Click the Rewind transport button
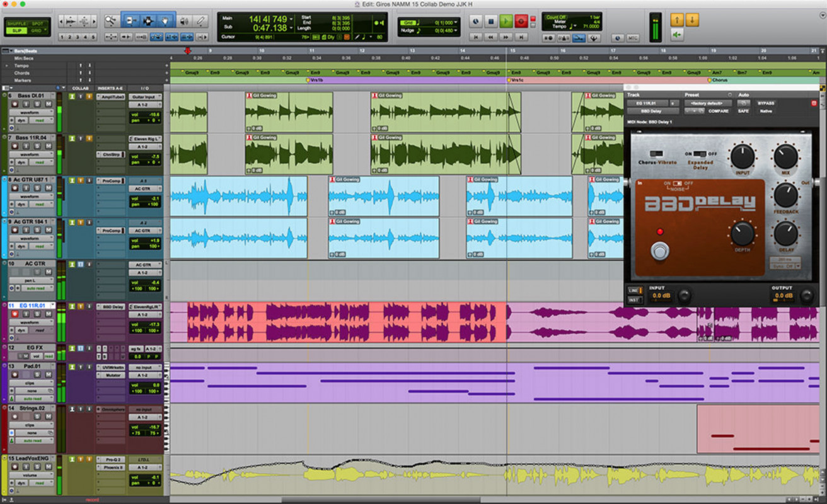This screenshot has width=827, height=504. pos(491,37)
